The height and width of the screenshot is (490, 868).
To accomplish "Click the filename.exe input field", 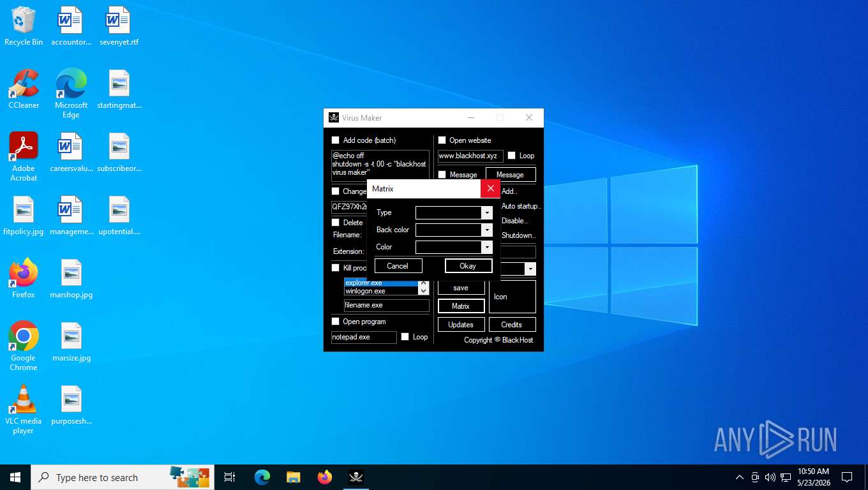I will click(386, 305).
